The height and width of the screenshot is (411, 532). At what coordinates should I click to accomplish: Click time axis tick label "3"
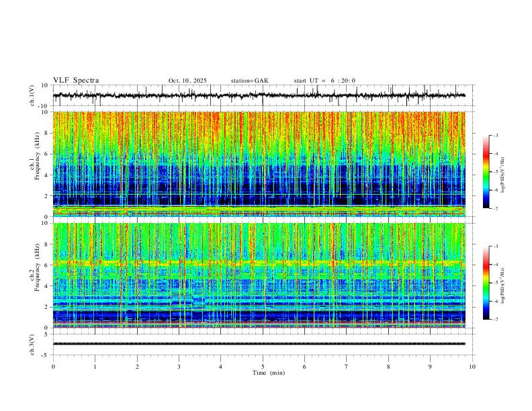(x=179, y=367)
